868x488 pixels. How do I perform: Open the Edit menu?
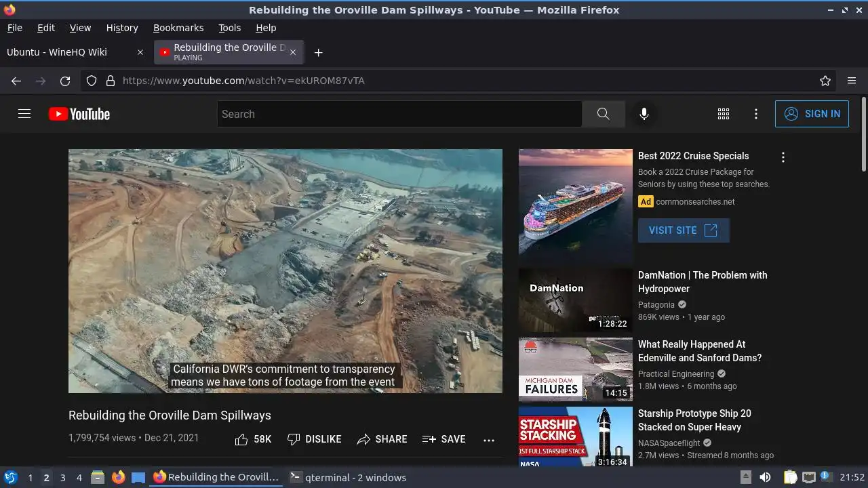coord(46,28)
